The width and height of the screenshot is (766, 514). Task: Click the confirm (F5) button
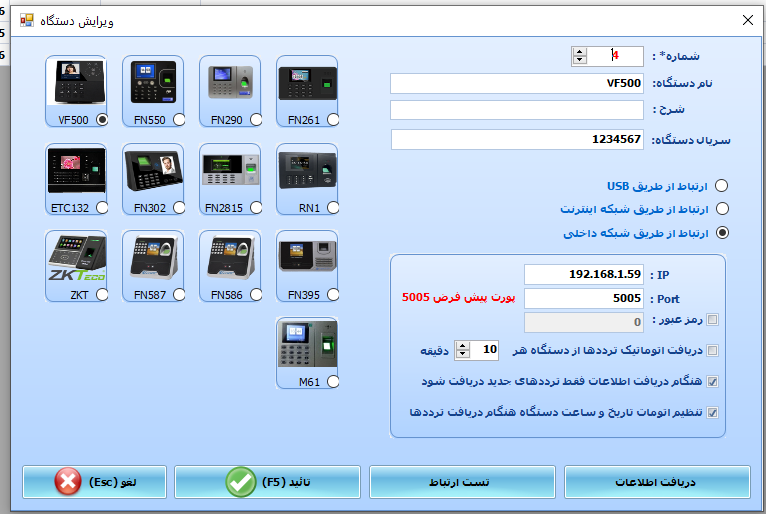266,482
